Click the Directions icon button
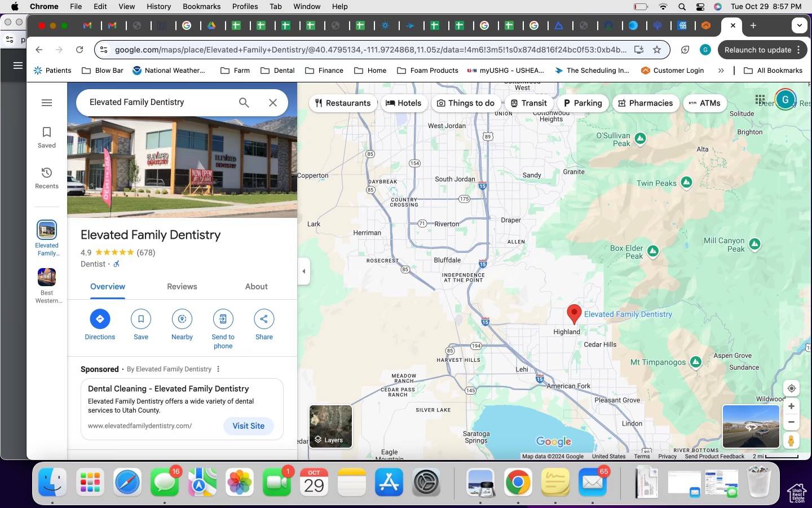 click(100, 319)
